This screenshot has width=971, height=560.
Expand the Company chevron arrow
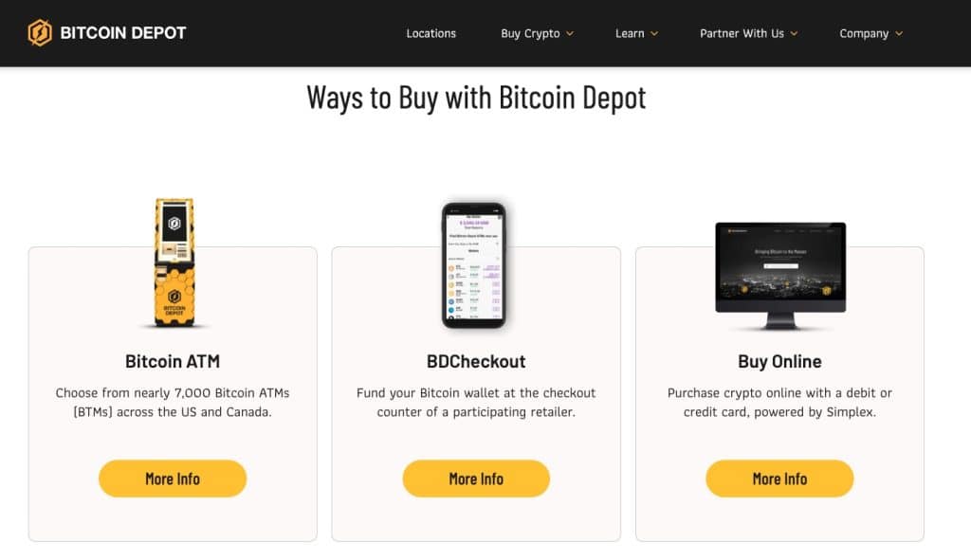pyautogui.click(x=898, y=33)
